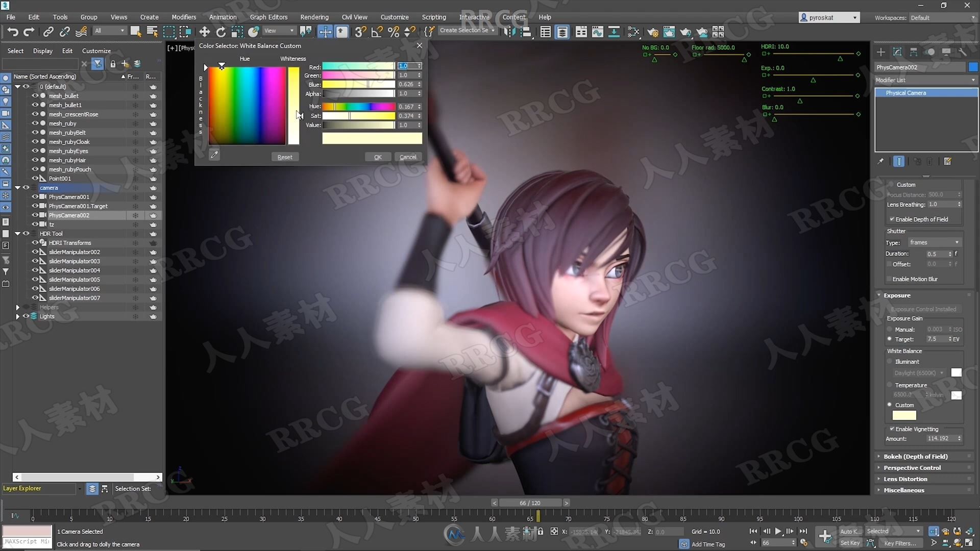Open the Curve Editor toolbar icon
980x551 pixels.
point(597,32)
